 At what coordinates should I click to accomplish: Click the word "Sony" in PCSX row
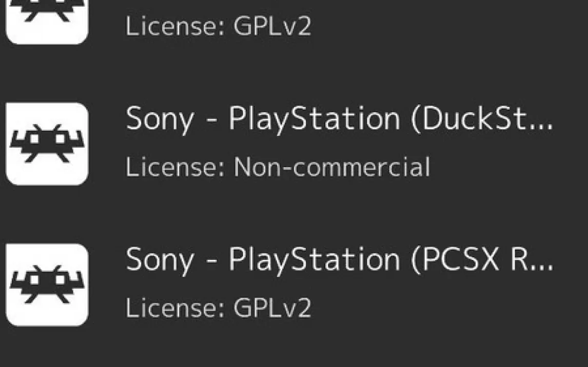tap(160, 260)
